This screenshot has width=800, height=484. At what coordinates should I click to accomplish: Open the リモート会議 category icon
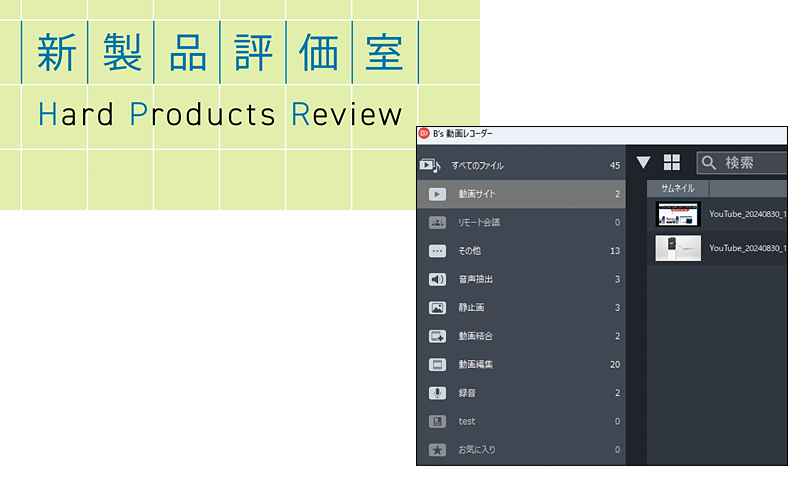437,222
